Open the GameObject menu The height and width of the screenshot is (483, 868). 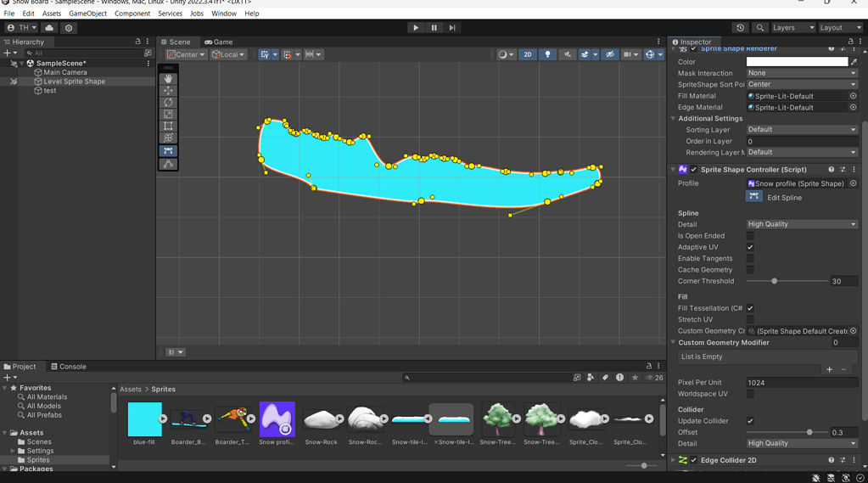[x=87, y=14]
